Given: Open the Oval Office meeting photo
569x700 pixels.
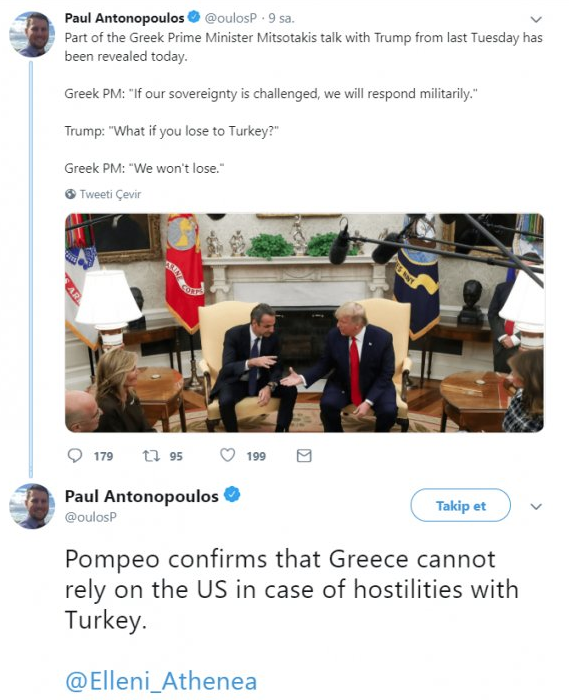Looking at the screenshot, I should click(x=304, y=323).
